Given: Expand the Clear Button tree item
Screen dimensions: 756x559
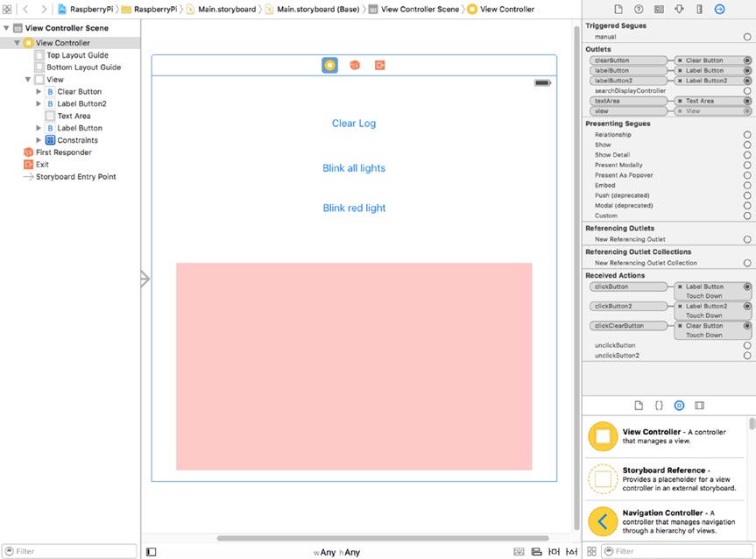Looking at the screenshot, I should [x=39, y=92].
